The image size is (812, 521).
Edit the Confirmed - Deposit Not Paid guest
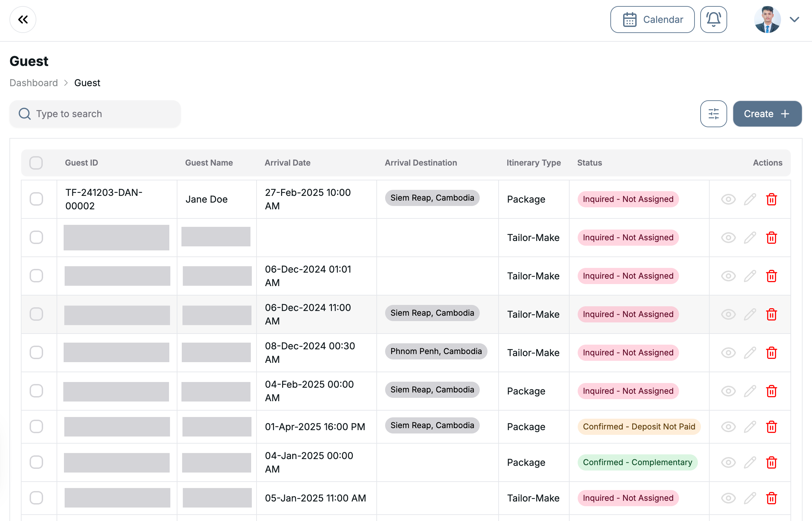click(x=750, y=427)
